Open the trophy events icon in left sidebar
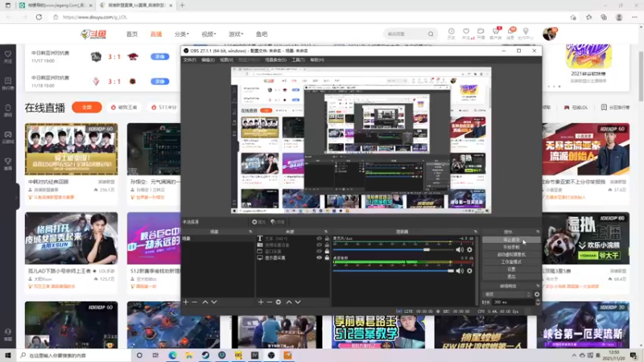The width and height of the screenshot is (644, 362). 8,162
